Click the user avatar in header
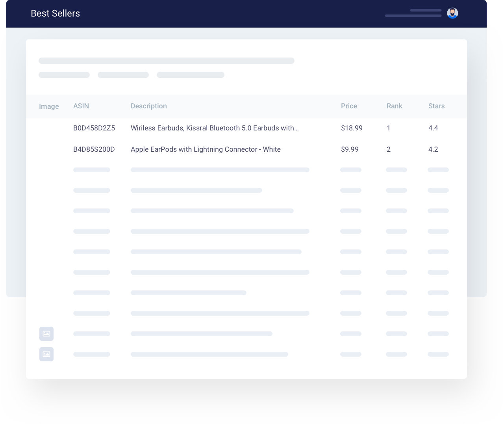This screenshot has height=424, width=504. 452,13
